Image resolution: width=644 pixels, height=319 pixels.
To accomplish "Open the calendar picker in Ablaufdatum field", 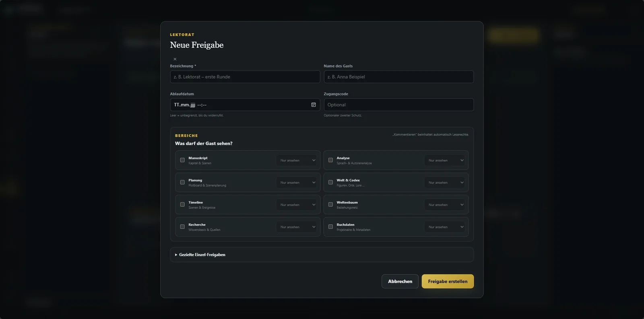I will [x=314, y=105].
